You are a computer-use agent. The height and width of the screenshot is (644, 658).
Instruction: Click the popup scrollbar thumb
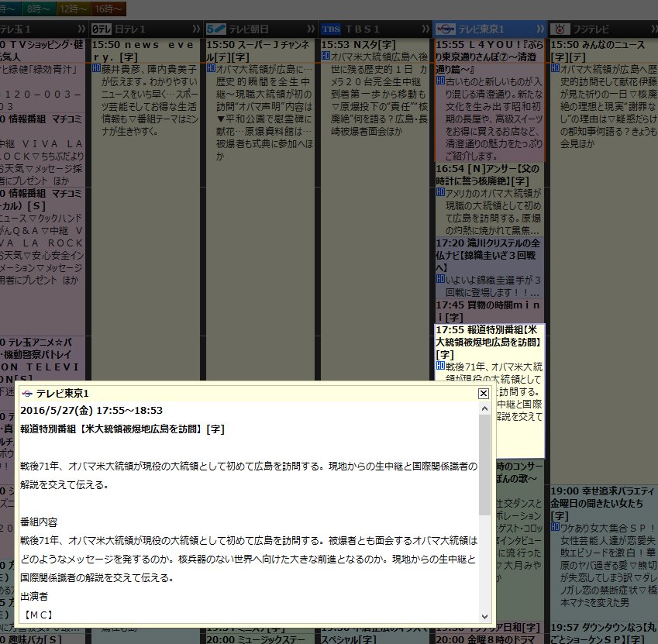[x=484, y=464]
